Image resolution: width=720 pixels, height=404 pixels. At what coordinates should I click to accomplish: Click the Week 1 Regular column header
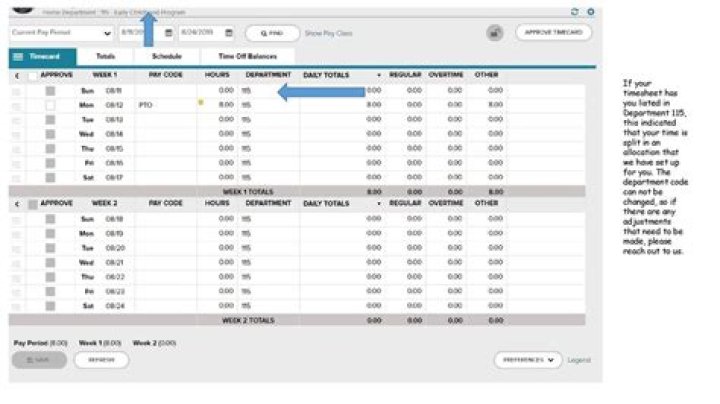[x=405, y=75]
